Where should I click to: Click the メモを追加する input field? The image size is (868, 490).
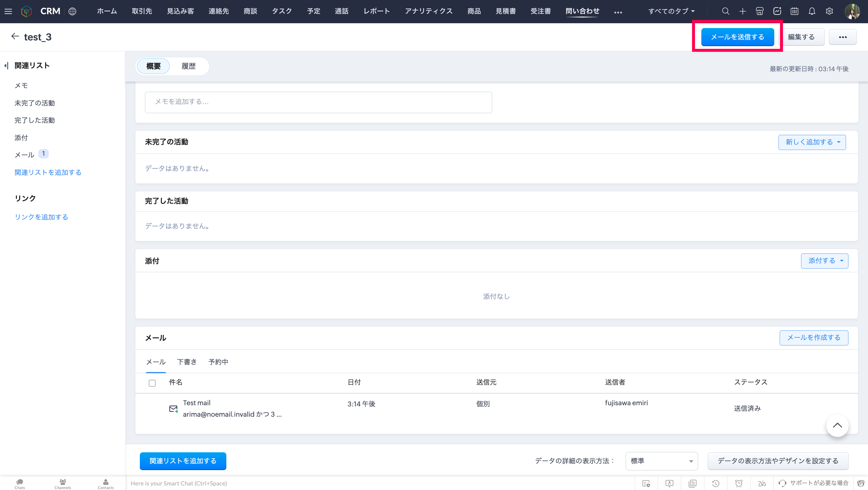318,102
